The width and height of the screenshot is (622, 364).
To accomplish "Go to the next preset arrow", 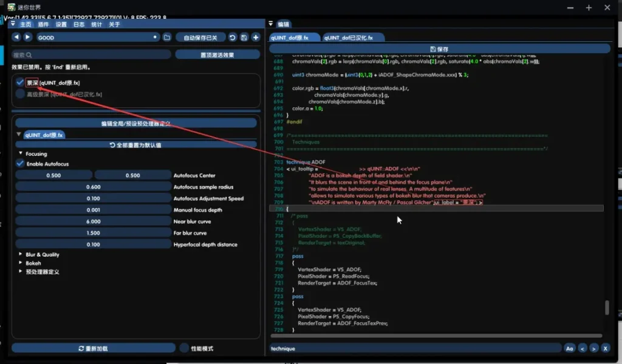I will 27,38.
